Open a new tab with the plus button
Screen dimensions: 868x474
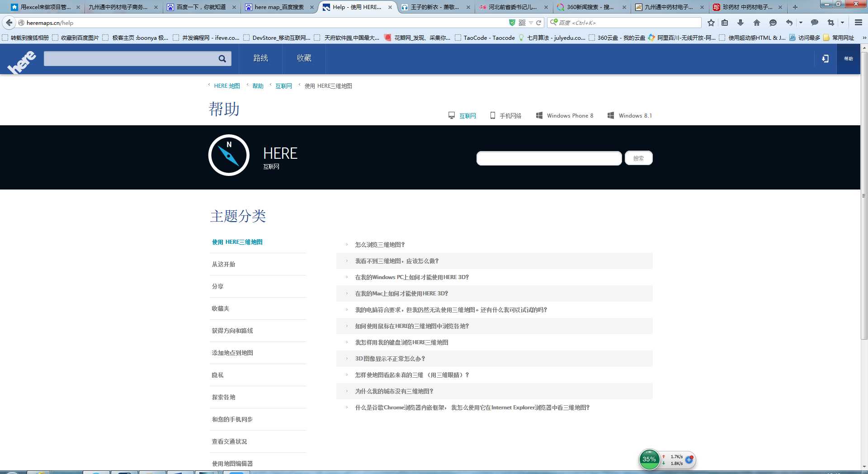coord(795,7)
